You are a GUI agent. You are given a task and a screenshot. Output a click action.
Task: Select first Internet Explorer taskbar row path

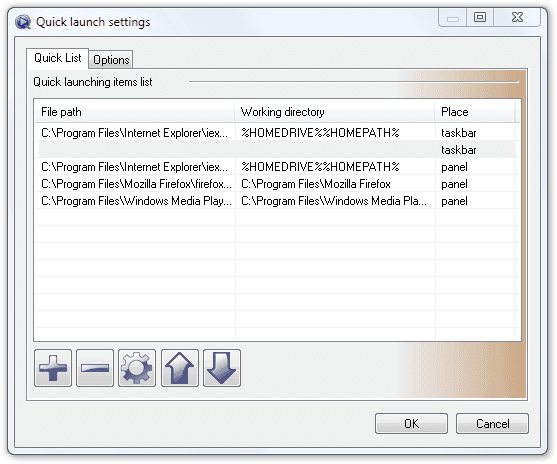[134, 133]
